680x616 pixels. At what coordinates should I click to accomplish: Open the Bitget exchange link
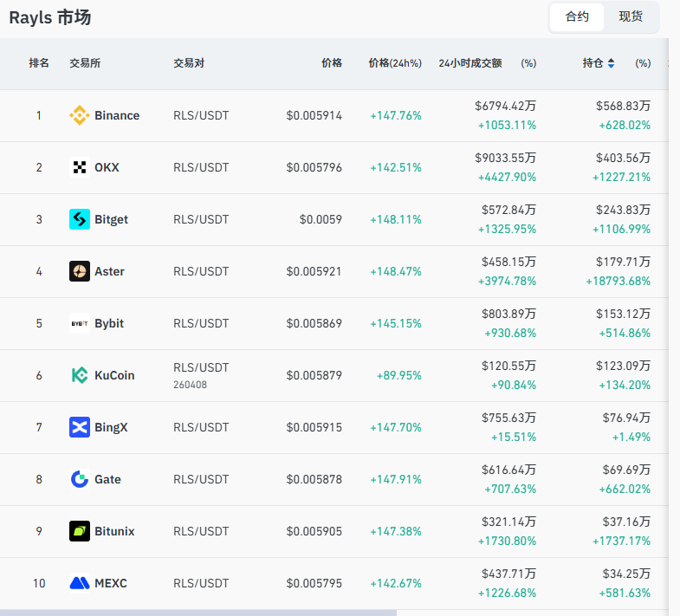point(112,219)
